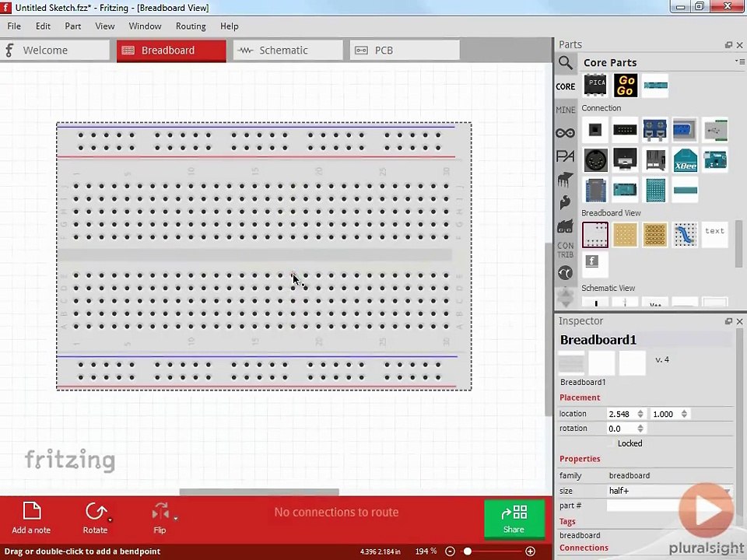Click the cursor coordinates 4.396 2.184 in
747x560 pixels.
point(381,551)
